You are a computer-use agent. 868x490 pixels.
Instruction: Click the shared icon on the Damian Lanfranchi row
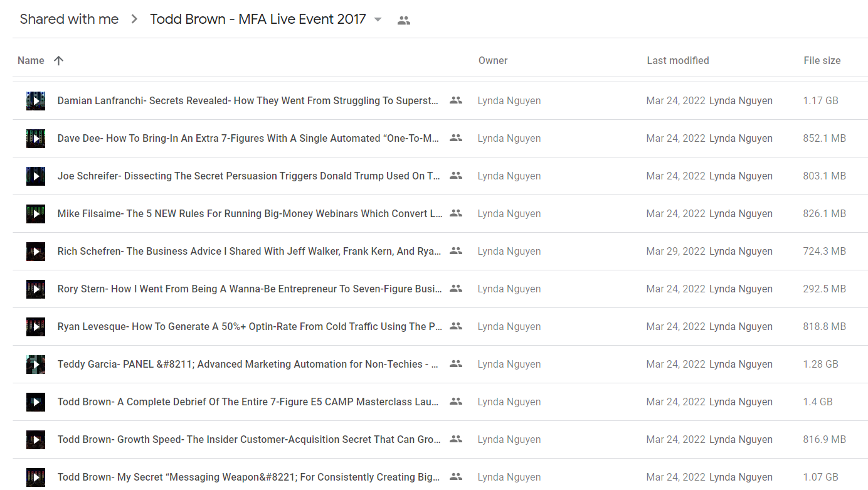point(456,100)
